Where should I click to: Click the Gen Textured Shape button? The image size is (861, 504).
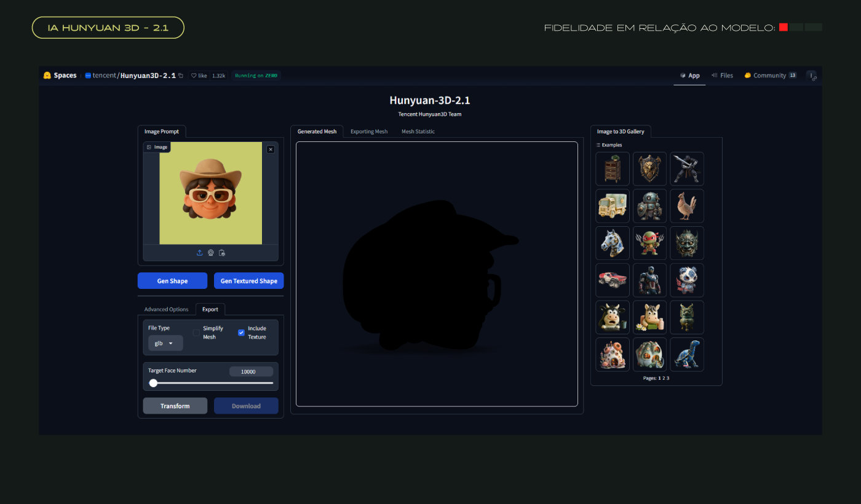[248, 281]
